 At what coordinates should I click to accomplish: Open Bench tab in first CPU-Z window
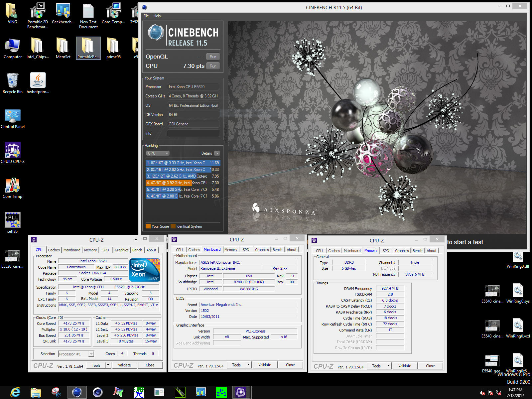click(137, 250)
